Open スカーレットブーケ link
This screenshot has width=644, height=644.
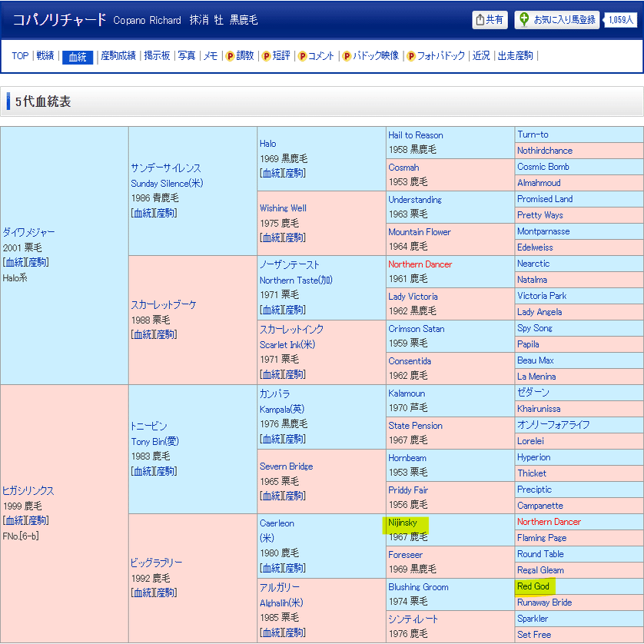164,305
